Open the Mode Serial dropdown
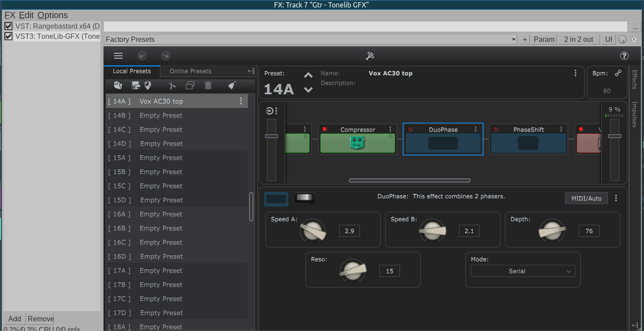Viewport: 644px width, 331px height. (523, 271)
